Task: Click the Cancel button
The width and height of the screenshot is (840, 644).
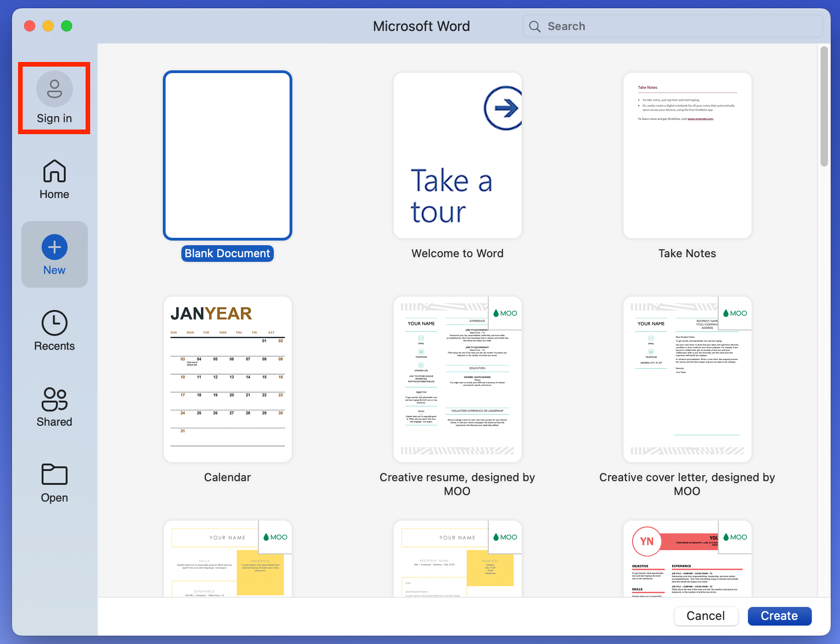Action: point(706,616)
